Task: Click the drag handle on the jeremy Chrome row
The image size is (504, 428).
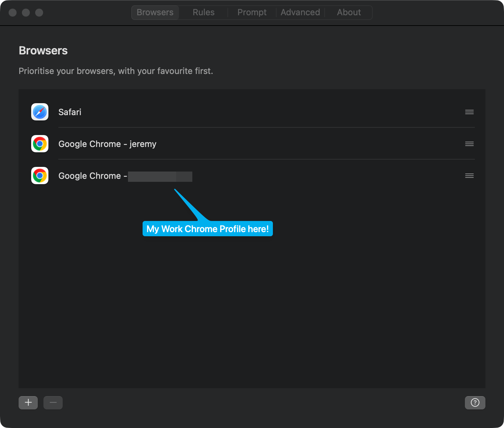Action: pos(469,144)
